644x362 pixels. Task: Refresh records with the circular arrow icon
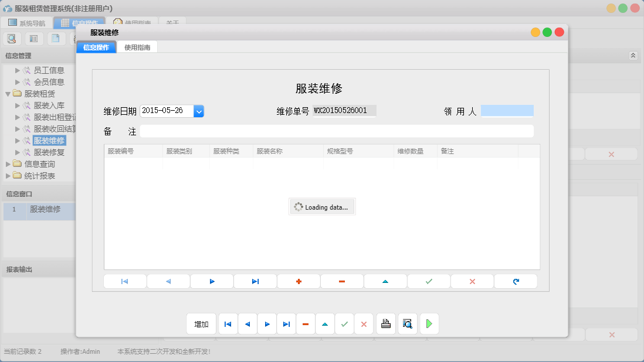516,281
